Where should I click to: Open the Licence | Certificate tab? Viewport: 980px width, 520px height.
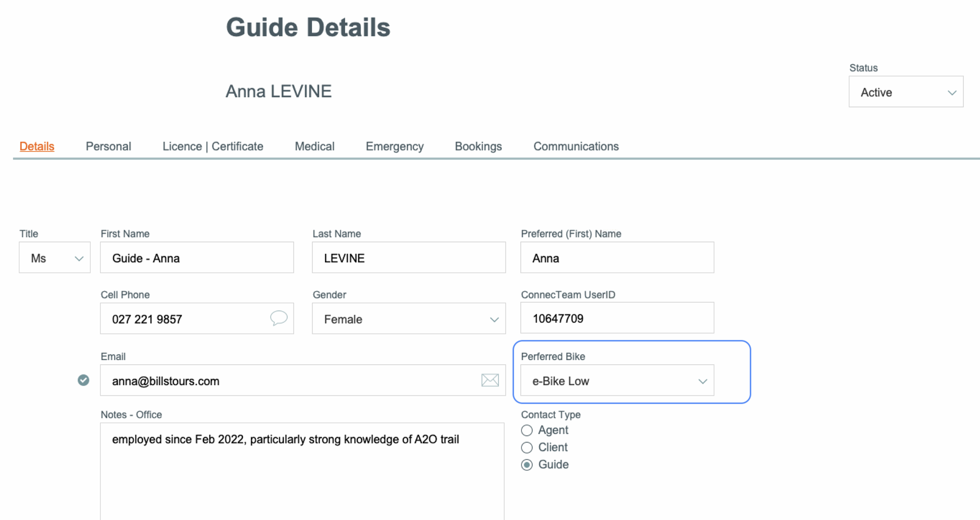(213, 146)
